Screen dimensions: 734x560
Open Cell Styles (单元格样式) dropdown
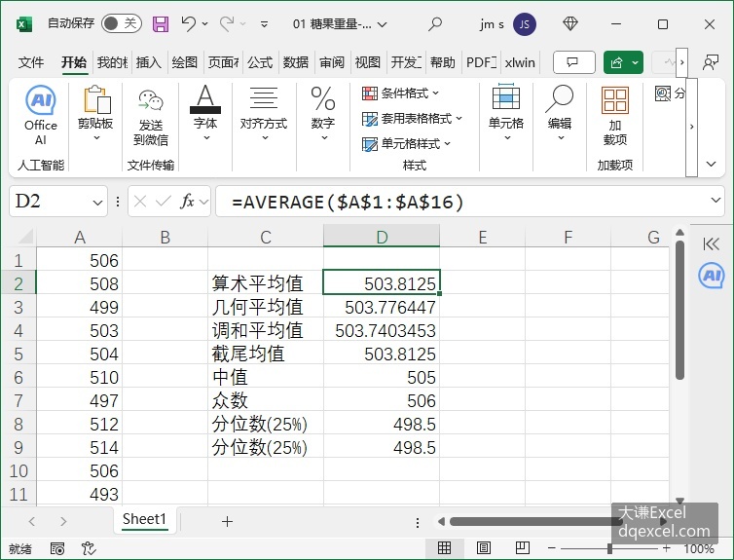tap(406, 144)
